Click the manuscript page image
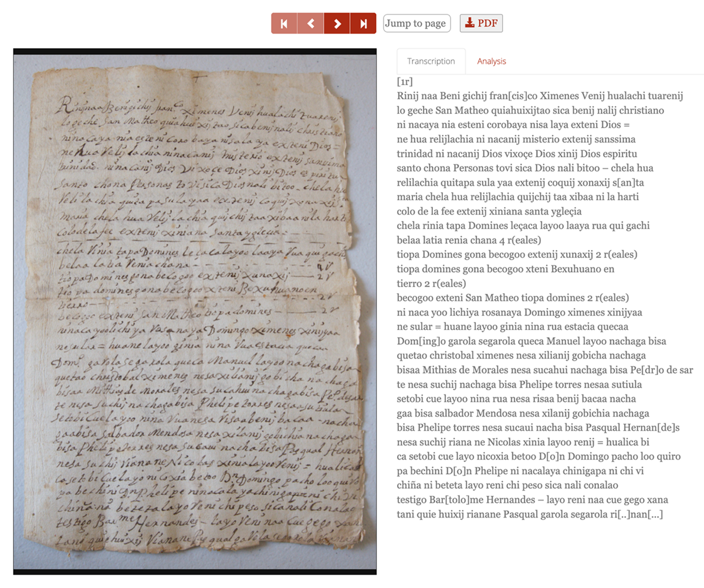Screen dimensions: 704x588 tap(195, 312)
